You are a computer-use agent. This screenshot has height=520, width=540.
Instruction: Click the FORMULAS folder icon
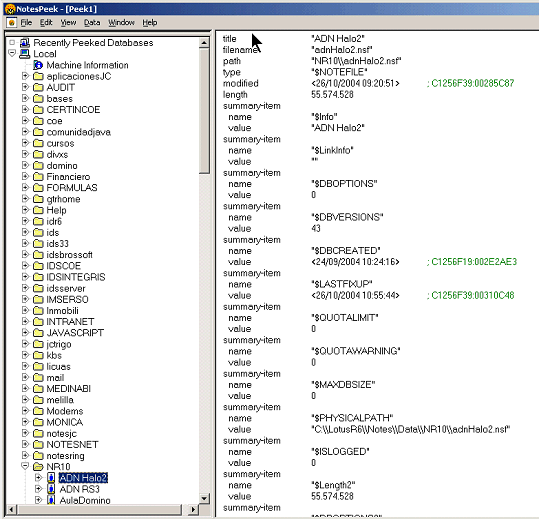(38, 188)
